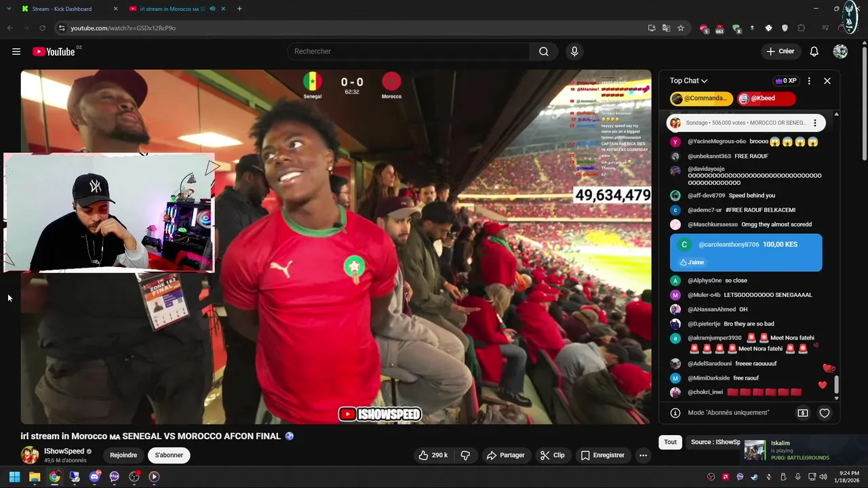The height and width of the screenshot is (488, 868).
Task: Expand the pinned poll MOROCCO OR SENEGAL
Action: click(x=746, y=123)
